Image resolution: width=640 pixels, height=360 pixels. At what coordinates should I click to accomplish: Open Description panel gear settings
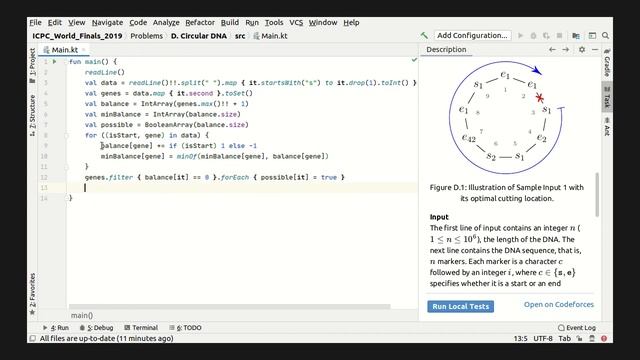[582, 49]
